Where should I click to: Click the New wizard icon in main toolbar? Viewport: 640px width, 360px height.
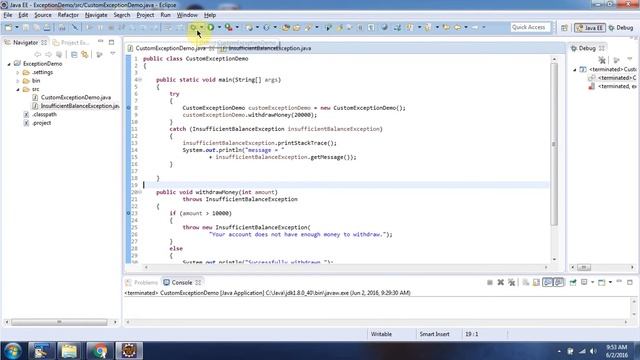[x=9, y=27]
